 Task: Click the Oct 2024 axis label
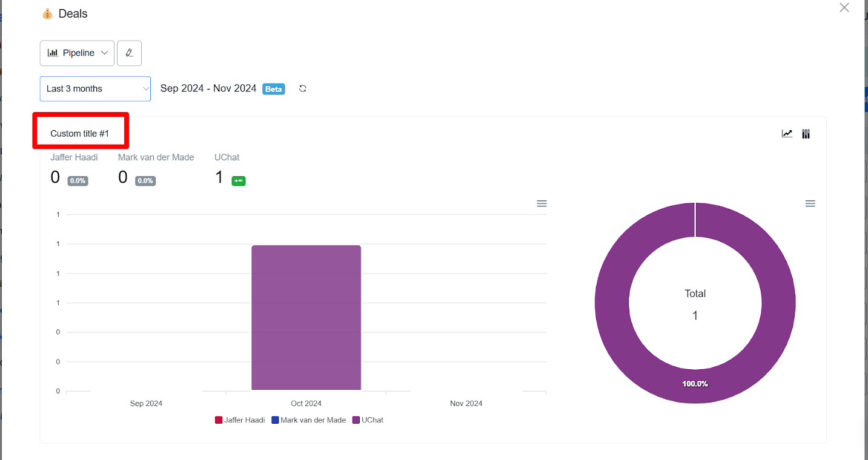pos(306,403)
